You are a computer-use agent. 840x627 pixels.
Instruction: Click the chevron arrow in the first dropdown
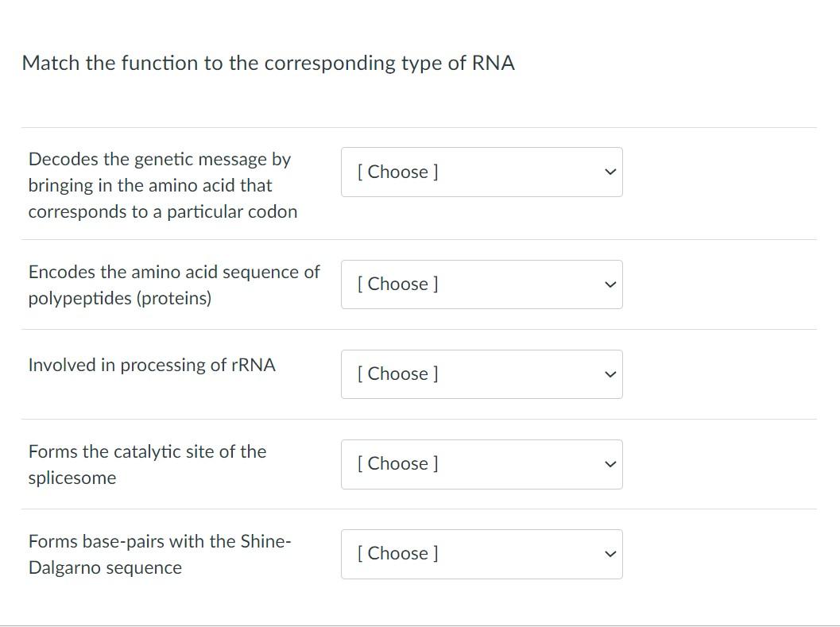(610, 172)
